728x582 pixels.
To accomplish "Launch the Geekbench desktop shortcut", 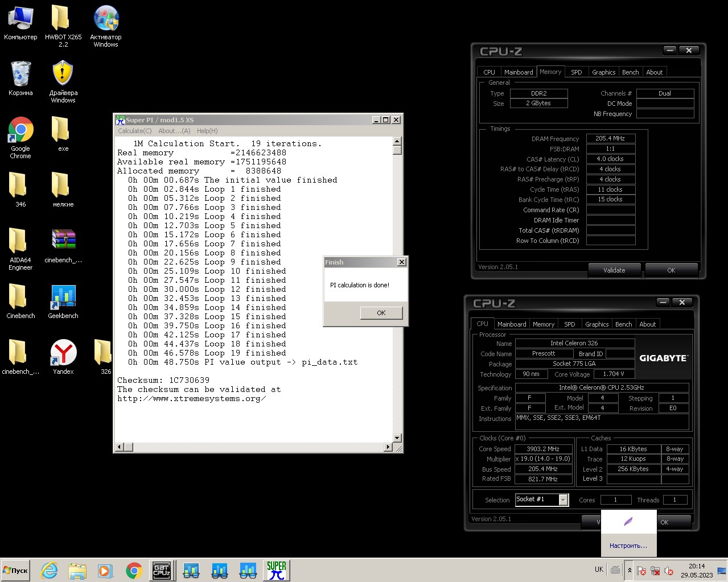I will point(63,301).
